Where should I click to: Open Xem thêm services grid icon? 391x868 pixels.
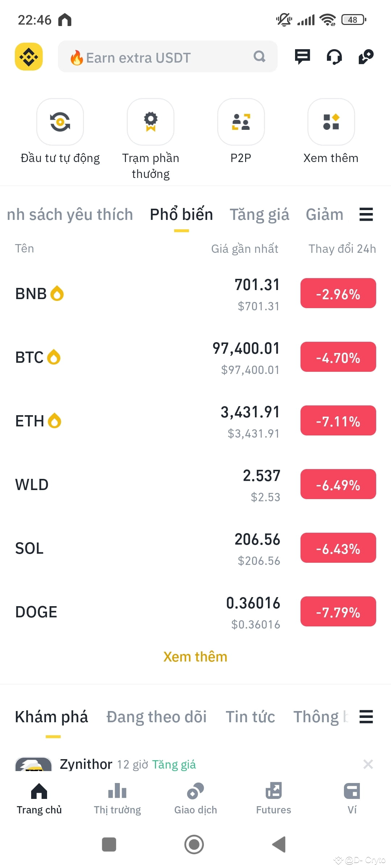(331, 122)
